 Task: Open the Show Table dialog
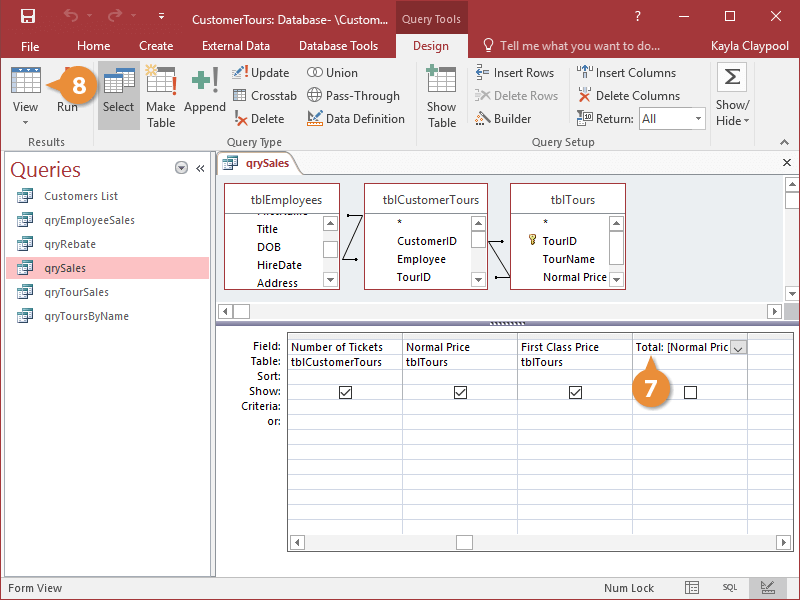pyautogui.click(x=441, y=95)
